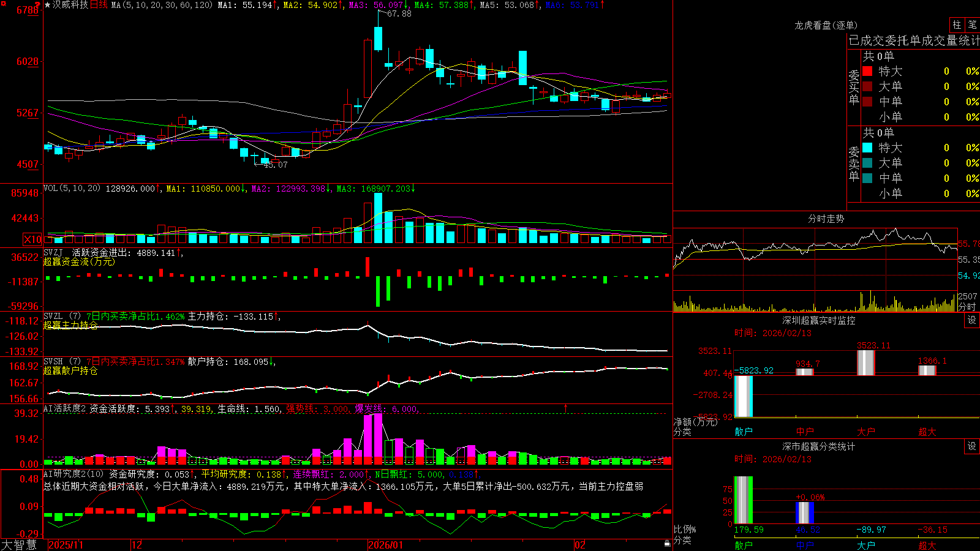Open settings 设 for 深圳超赢实时监控
The image size is (980, 551).
click(x=972, y=321)
